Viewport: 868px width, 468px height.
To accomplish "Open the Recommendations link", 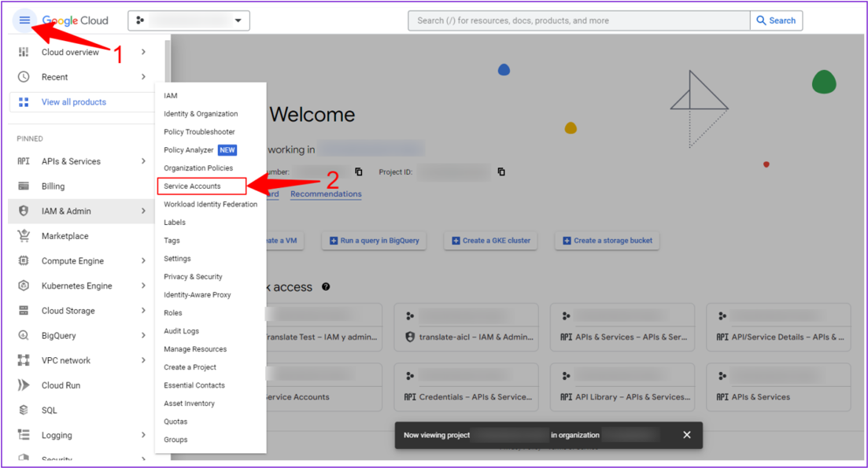I will (326, 194).
